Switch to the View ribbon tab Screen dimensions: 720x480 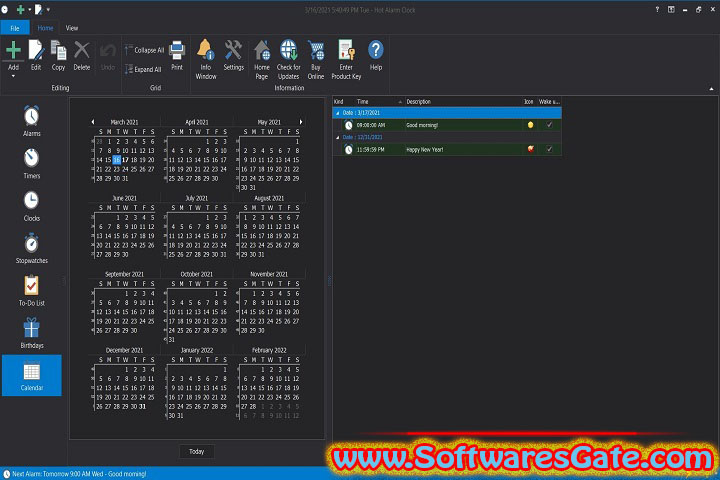72,28
